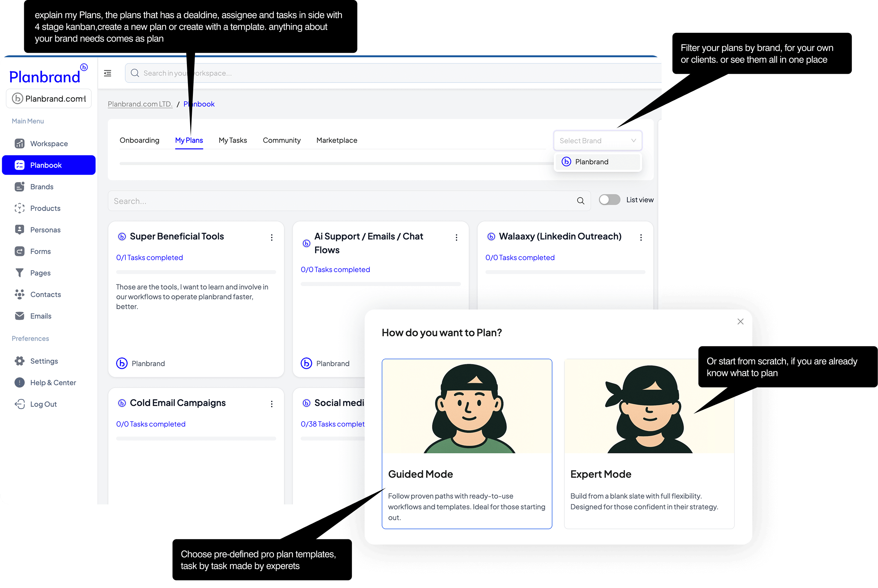This screenshot has height=588, width=878.
Task: Click the search magnifier in plans search
Action: click(x=580, y=201)
